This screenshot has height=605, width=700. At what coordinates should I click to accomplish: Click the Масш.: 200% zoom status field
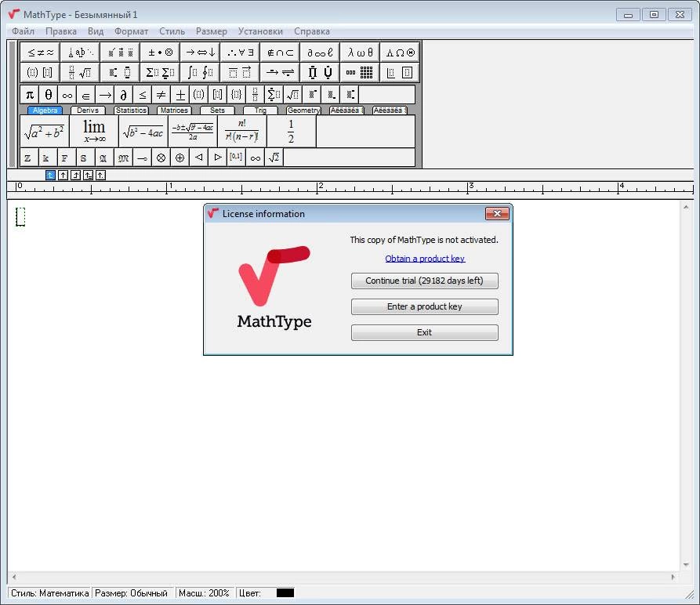[x=205, y=593]
